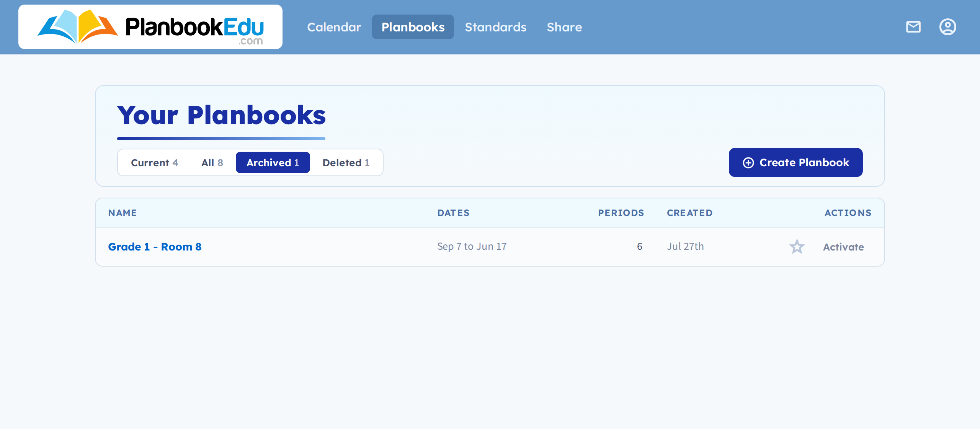
Task: Click the DATES column header
Action: click(453, 213)
